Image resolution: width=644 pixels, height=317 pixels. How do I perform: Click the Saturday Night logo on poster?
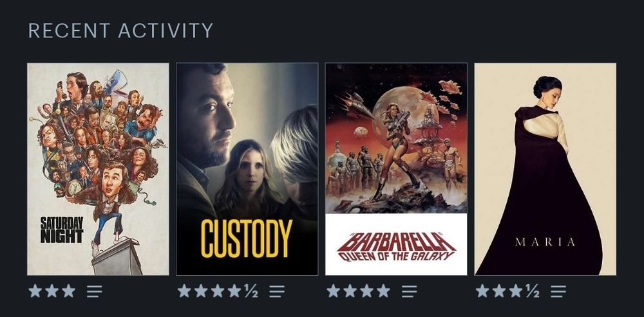point(62,230)
